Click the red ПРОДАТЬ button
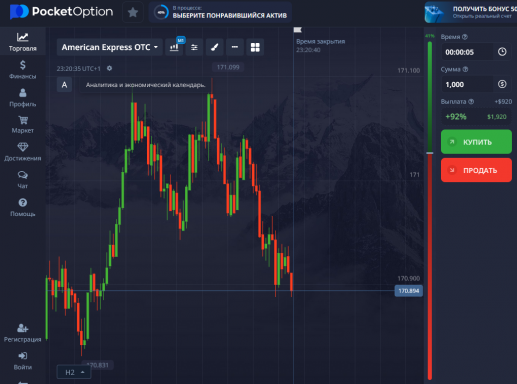The image size is (517, 384). pyautogui.click(x=476, y=170)
